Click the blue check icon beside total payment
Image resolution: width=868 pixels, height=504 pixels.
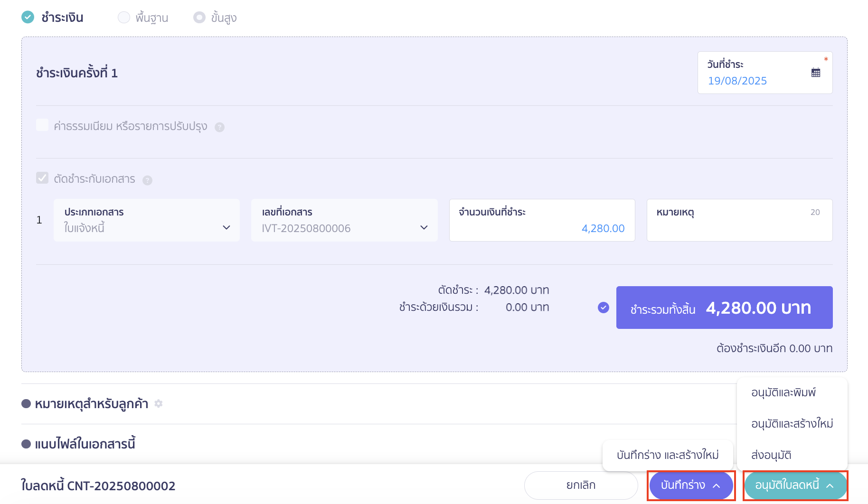[x=603, y=308]
